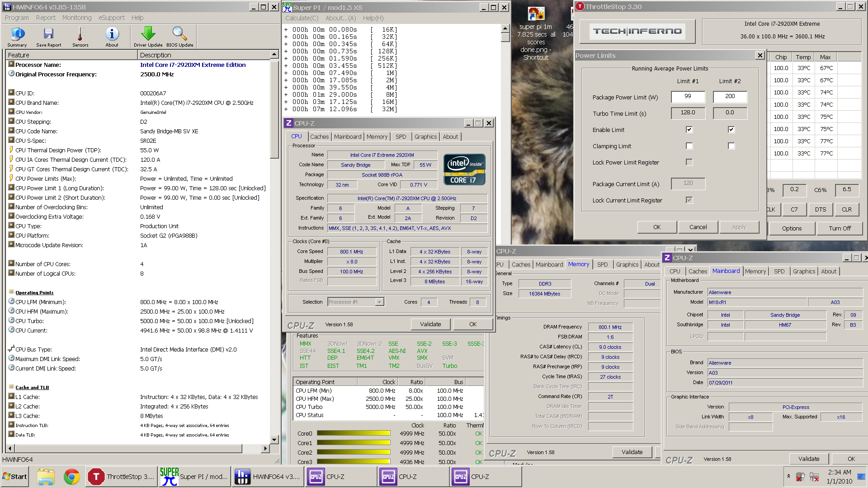Open the Monitoring menu in HWiNFO64
The image size is (868, 488).
pos(77,18)
